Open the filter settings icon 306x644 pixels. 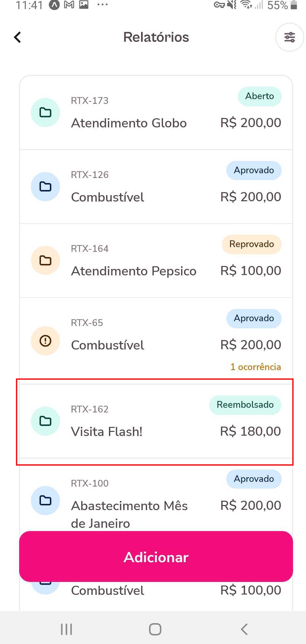tap(289, 37)
